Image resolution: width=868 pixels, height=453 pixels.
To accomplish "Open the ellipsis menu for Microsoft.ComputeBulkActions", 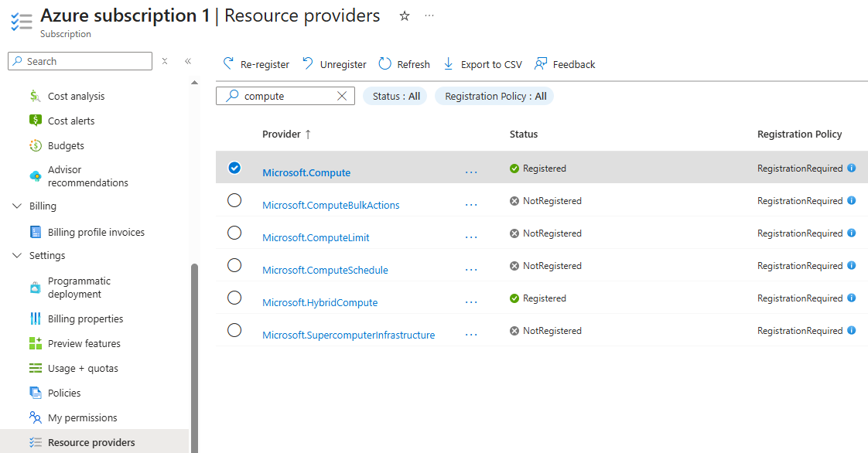I will click(471, 205).
